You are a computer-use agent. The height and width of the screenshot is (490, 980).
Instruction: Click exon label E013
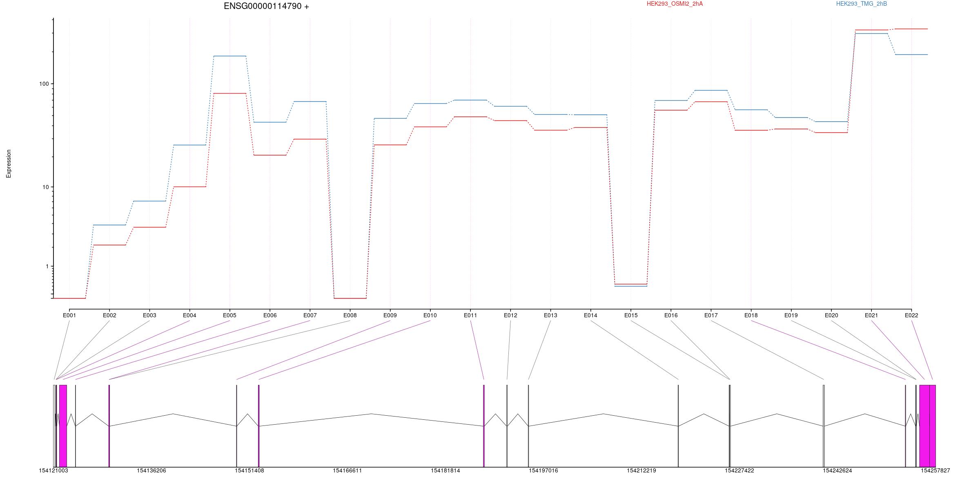[x=550, y=315]
